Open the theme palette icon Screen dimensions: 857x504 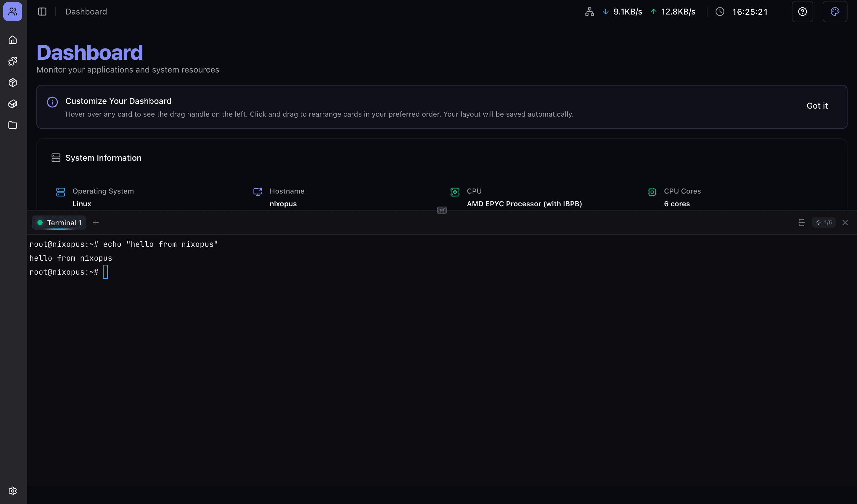point(835,12)
